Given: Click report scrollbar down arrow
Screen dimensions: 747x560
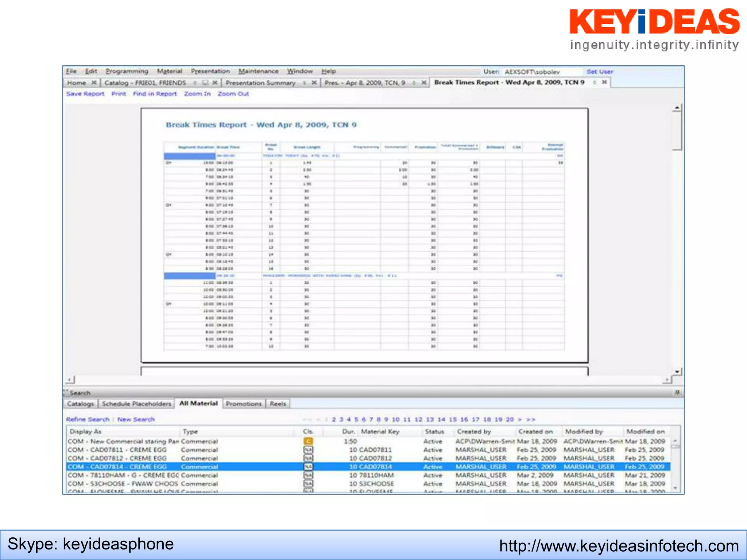Looking at the screenshot, I should click(x=677, y=372).
